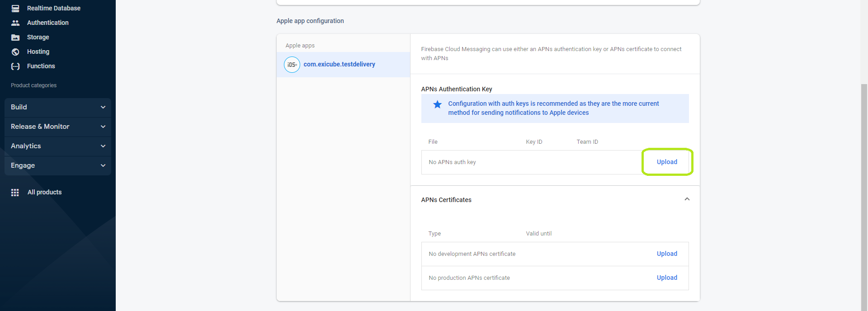The image size is (868, 311).
Task: Expand the Release & Monitor section
Action: pos(58,127)
